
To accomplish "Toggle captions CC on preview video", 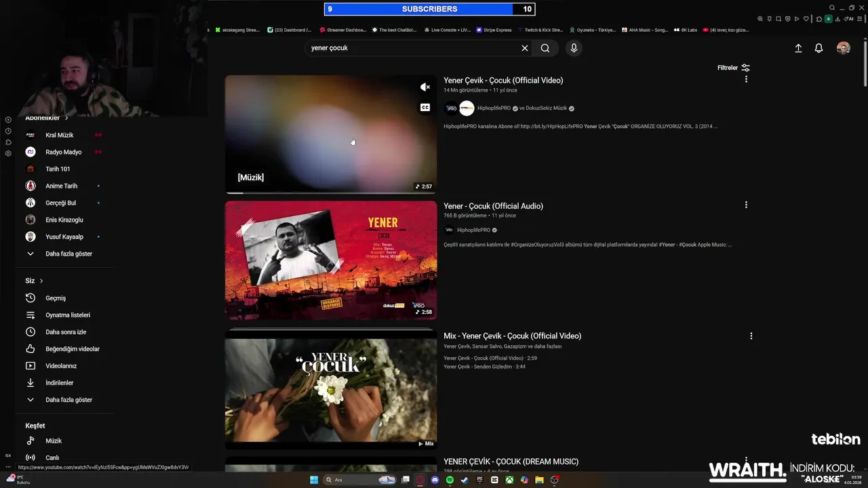I will coord(425,107).
